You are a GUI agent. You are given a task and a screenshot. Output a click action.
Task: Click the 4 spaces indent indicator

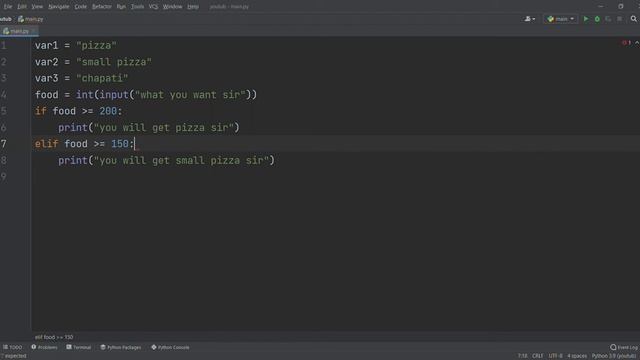tap(577, 356)
